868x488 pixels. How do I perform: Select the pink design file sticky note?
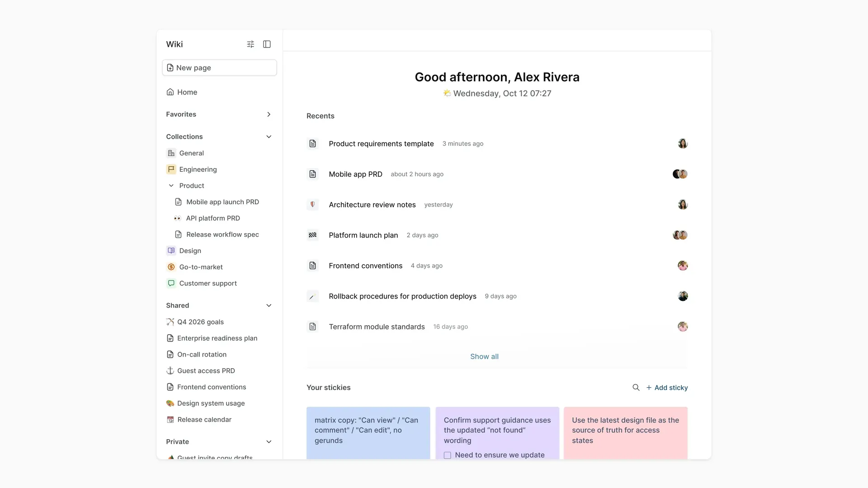point(626,433)
